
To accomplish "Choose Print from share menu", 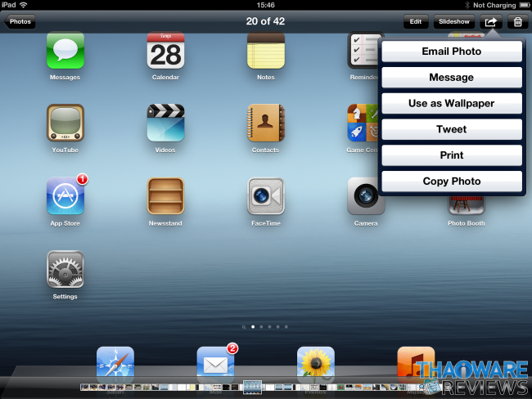I will click(x=452, y=155).
